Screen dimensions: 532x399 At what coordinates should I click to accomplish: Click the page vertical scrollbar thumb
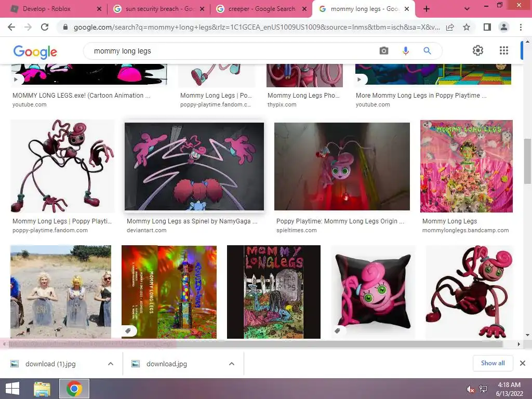point(528,161)
